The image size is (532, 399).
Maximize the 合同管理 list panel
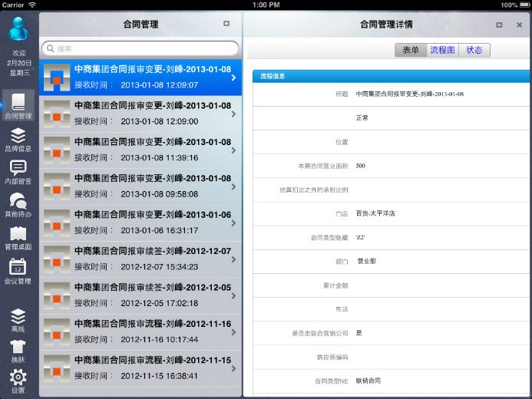[226, 24]
